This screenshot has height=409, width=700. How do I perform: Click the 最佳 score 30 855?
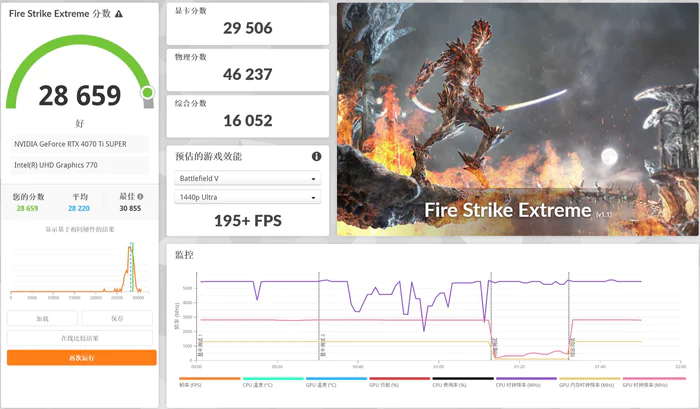pos(130,208)
